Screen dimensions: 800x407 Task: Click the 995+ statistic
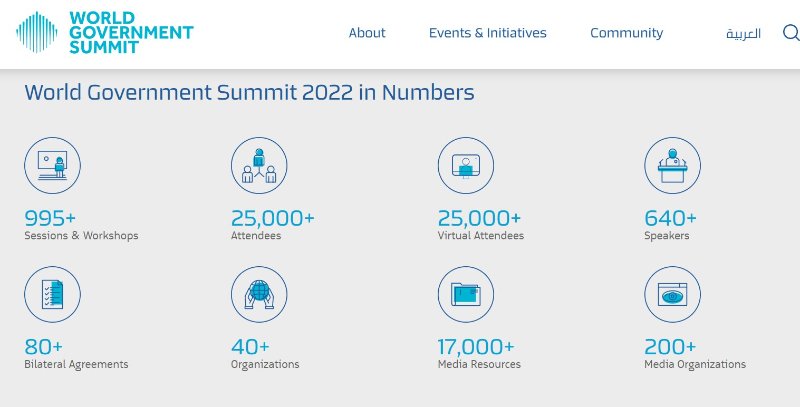pyautogui.click(x=50, y=218)
